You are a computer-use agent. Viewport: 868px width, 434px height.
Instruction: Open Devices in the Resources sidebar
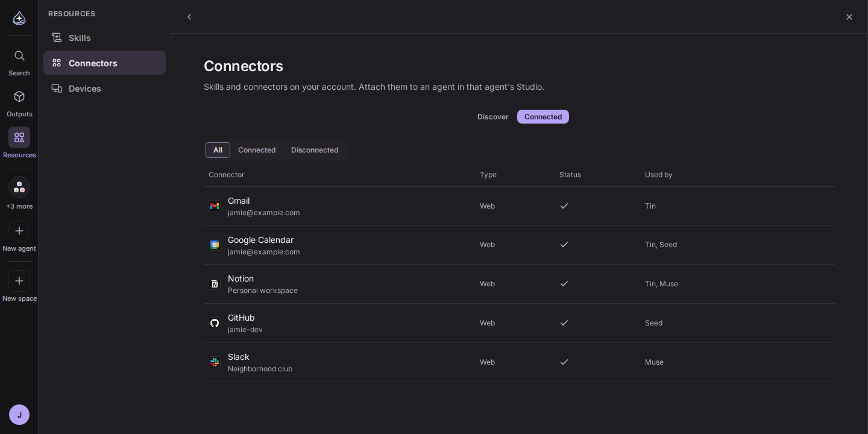click(104, 89)
